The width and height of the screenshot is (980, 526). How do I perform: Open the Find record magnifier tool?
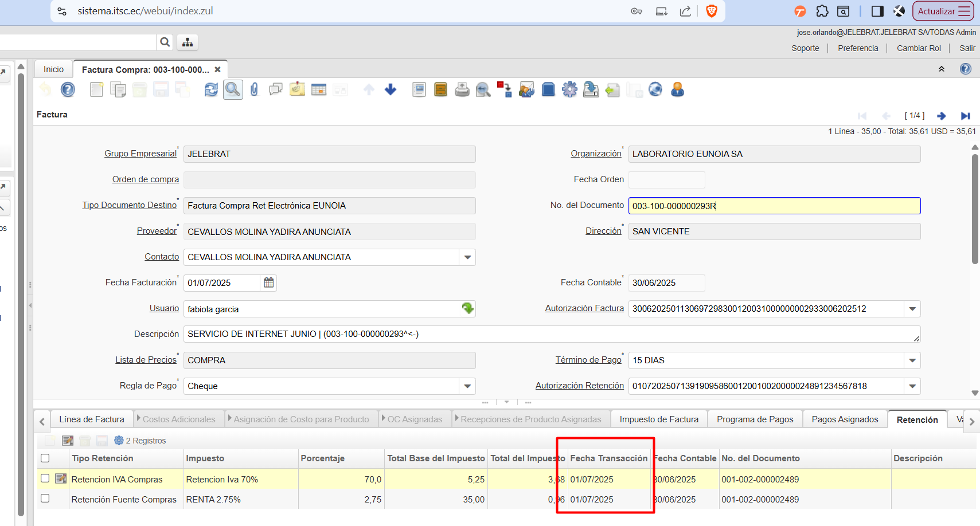tap(233, 90)
